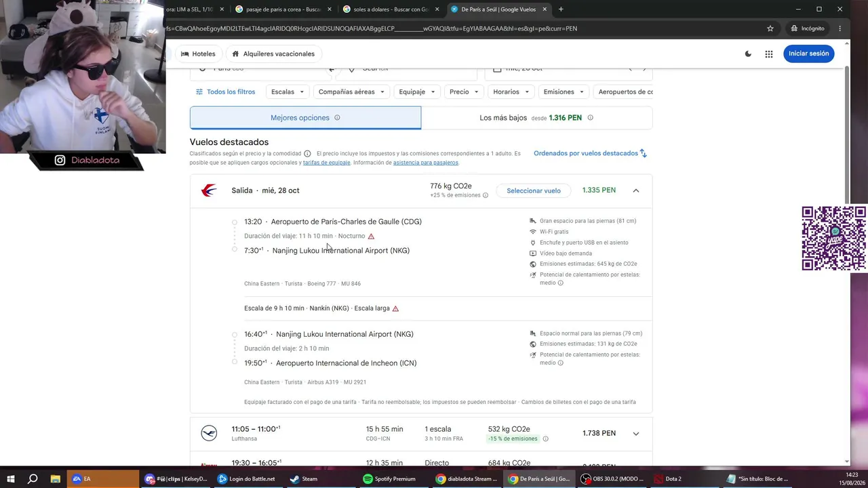The height and width of the screenshot is (488, 868).
Task: Open the Emisiones filter dropdown
Action: (564, 91)
